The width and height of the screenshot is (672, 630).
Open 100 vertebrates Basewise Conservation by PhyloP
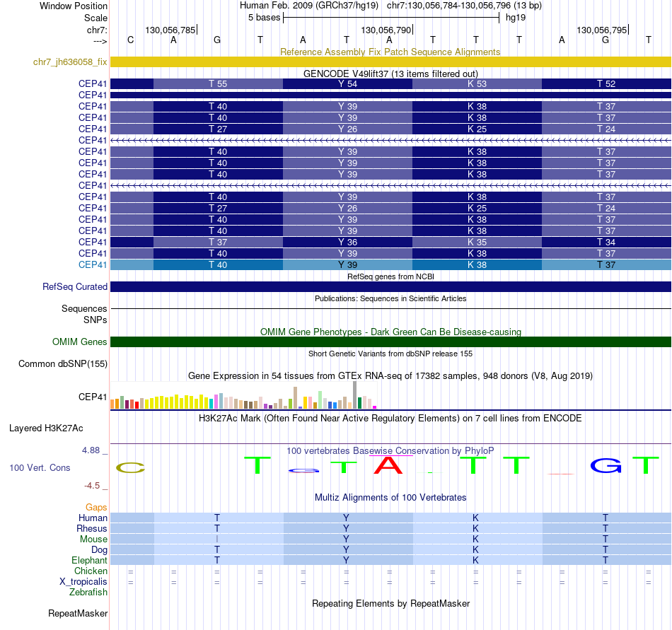click(x=390, y=451)
